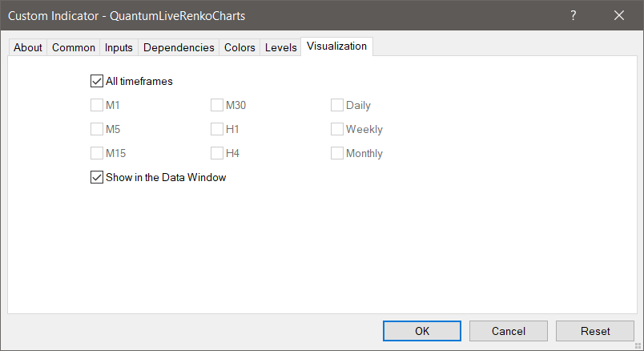
Task: Check the Daily timeframe box
Action: pyautogui.click(x=337, y=105)
